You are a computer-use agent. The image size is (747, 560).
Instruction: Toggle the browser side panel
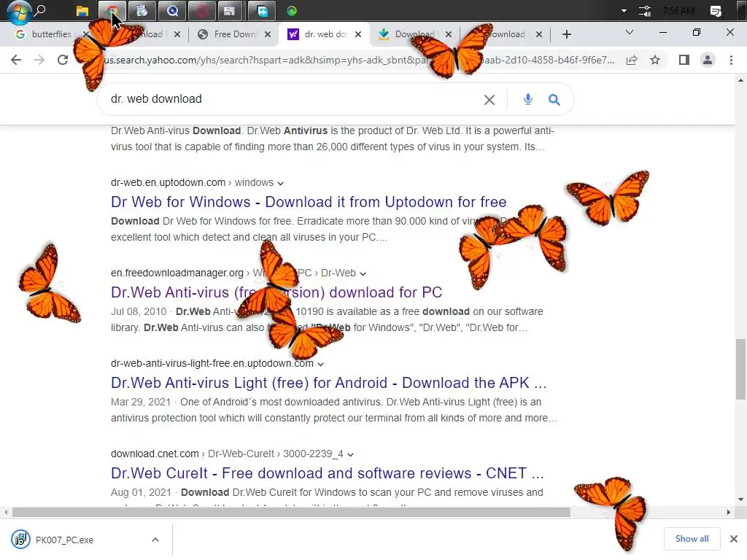[x=684, y=60]
